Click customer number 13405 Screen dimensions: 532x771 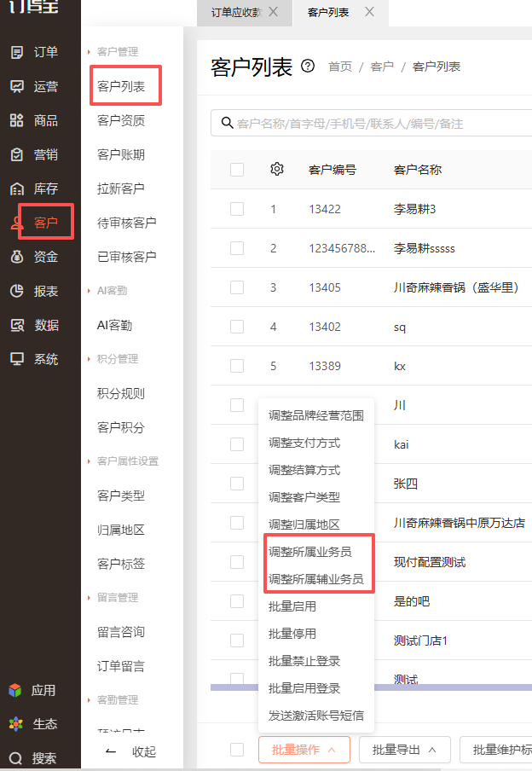[325, 287]
